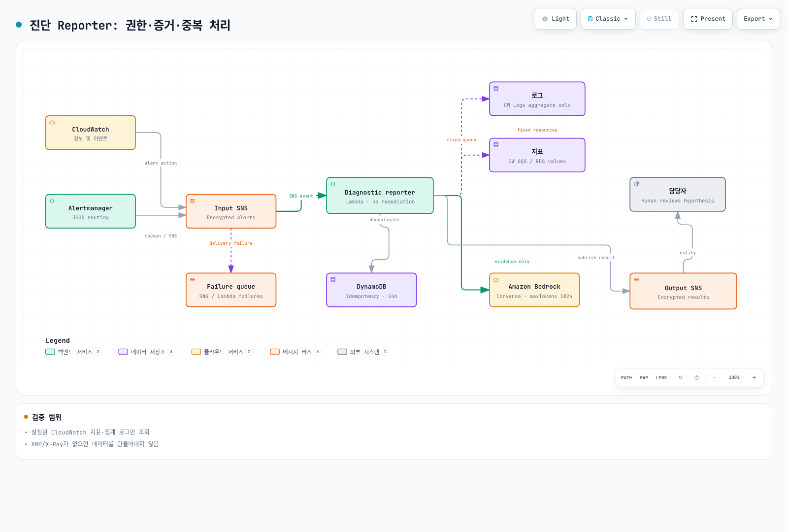The height and width of the screenshot is (532, 788).
Task: Open the Export dropdown menu
Action: (x=758, y=19)
